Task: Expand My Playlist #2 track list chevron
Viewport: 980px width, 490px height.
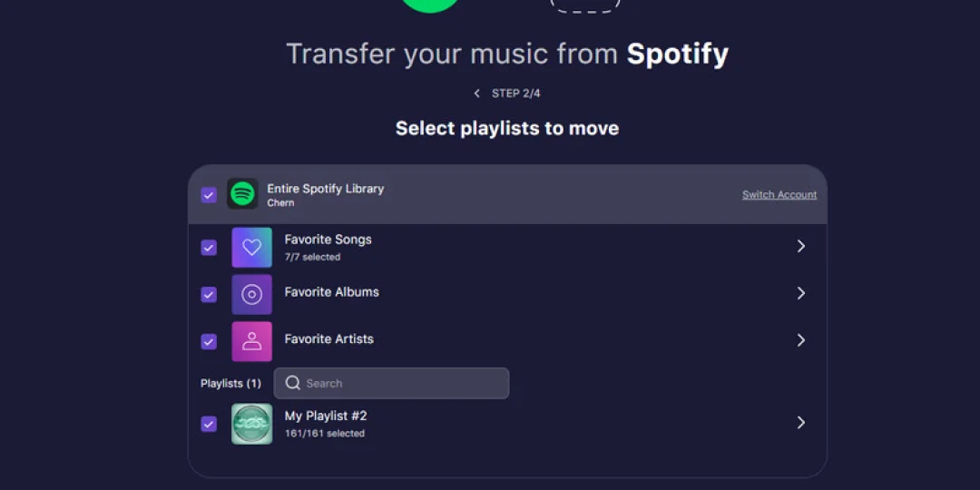Action: pyautogui.click(x=800, y=423)
